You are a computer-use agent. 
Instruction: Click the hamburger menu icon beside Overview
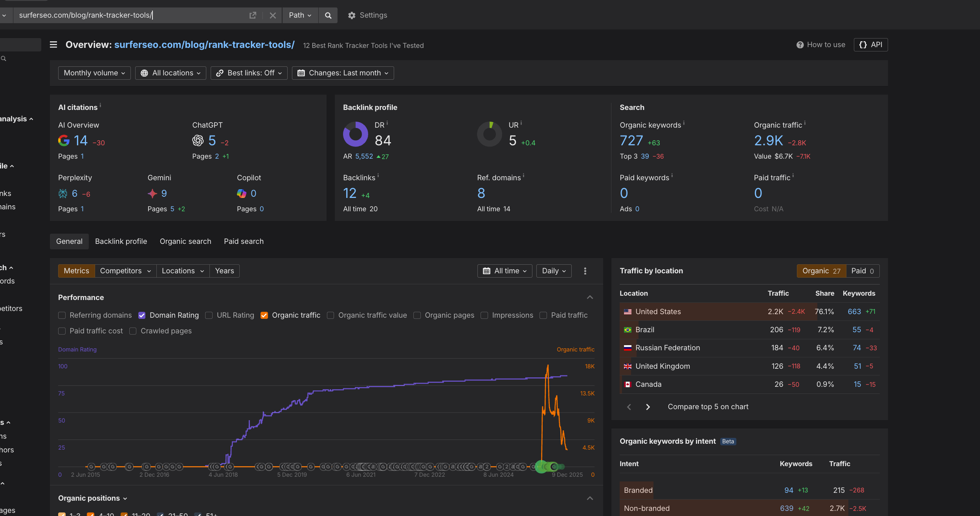[x=53, y=45]
